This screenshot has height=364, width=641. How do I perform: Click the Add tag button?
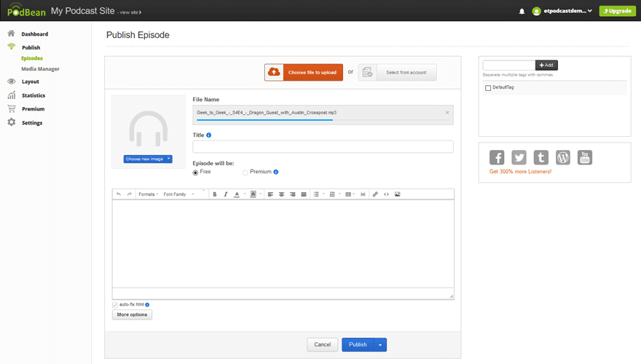546,65
